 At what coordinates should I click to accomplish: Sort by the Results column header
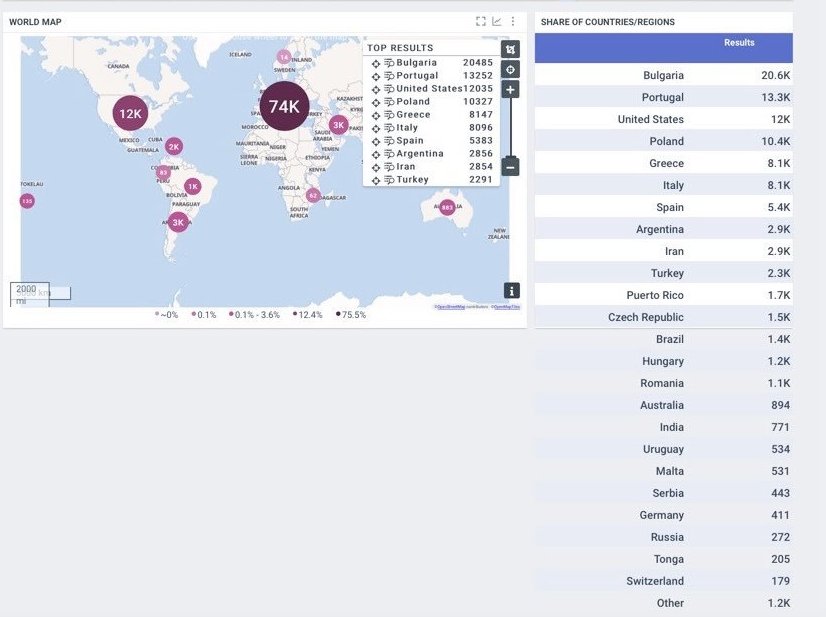[739, 43]
